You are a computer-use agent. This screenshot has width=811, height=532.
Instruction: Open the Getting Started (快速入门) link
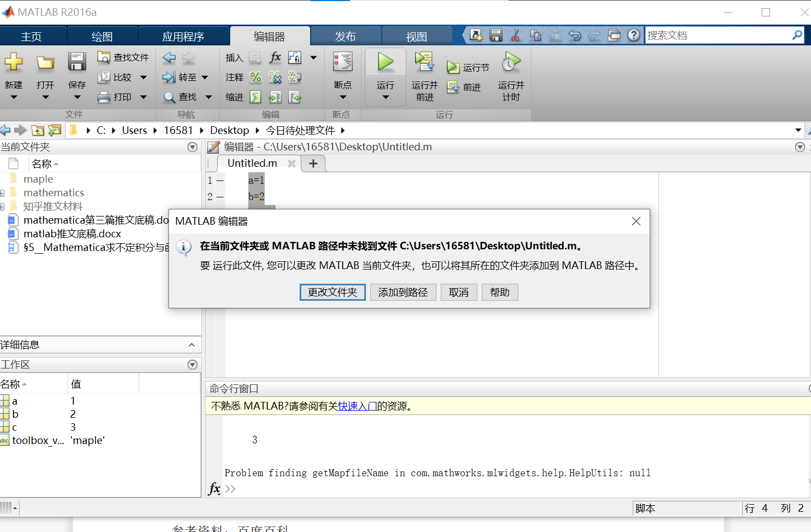point(358,406)
